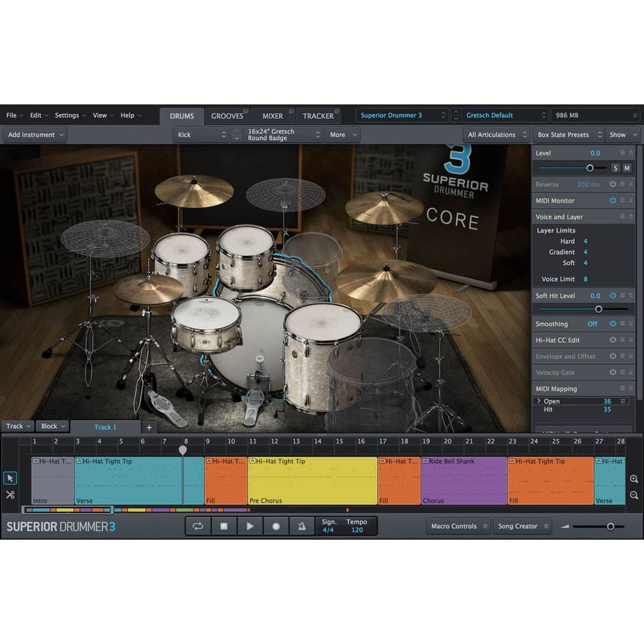
Task: Open the Block menu button
Action: coord(52,426)
